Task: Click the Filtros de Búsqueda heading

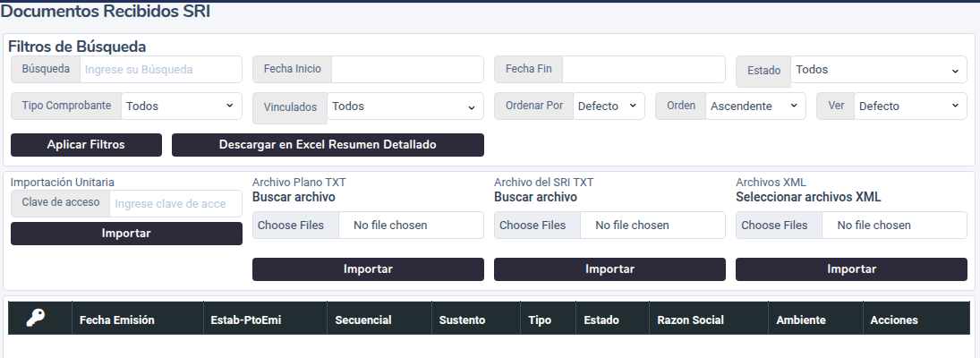Action: tap(77, 47)
